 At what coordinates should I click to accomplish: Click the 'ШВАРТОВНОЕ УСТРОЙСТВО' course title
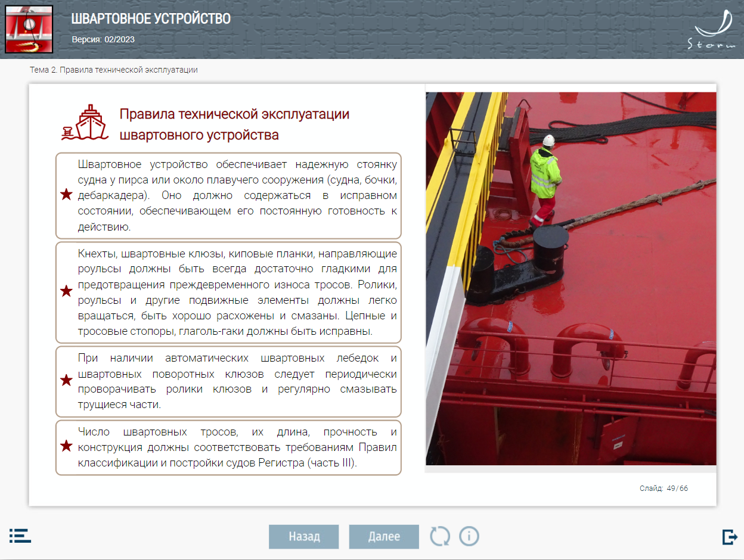click(x=151, y=19)
